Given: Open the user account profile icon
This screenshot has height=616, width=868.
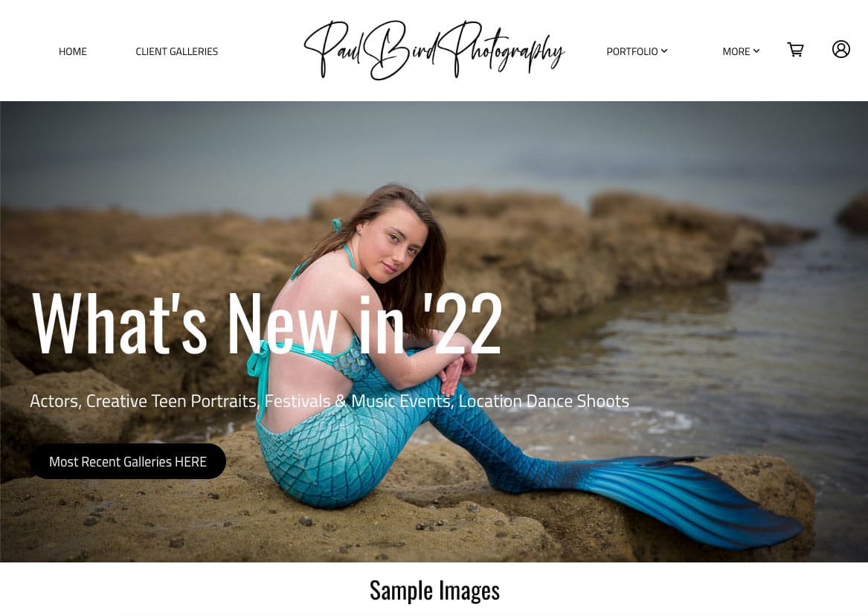Looking at the screenshot, I should coord(841,49).
